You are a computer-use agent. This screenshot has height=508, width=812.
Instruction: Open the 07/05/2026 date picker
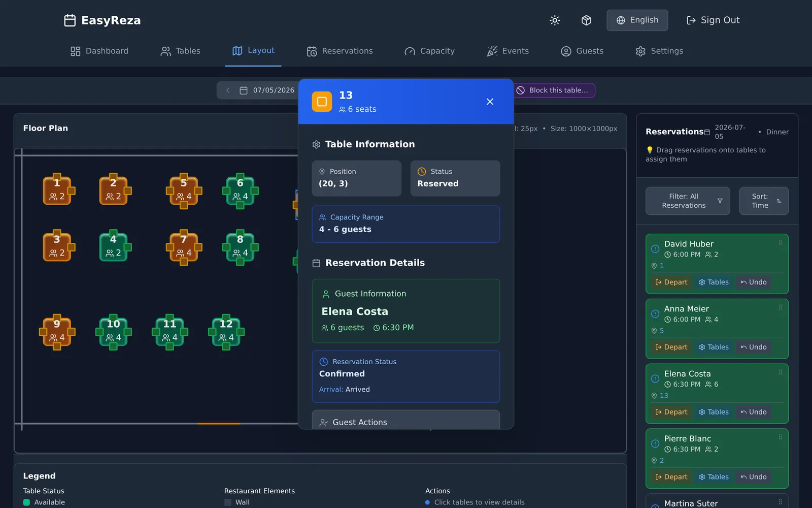point(267,90)
